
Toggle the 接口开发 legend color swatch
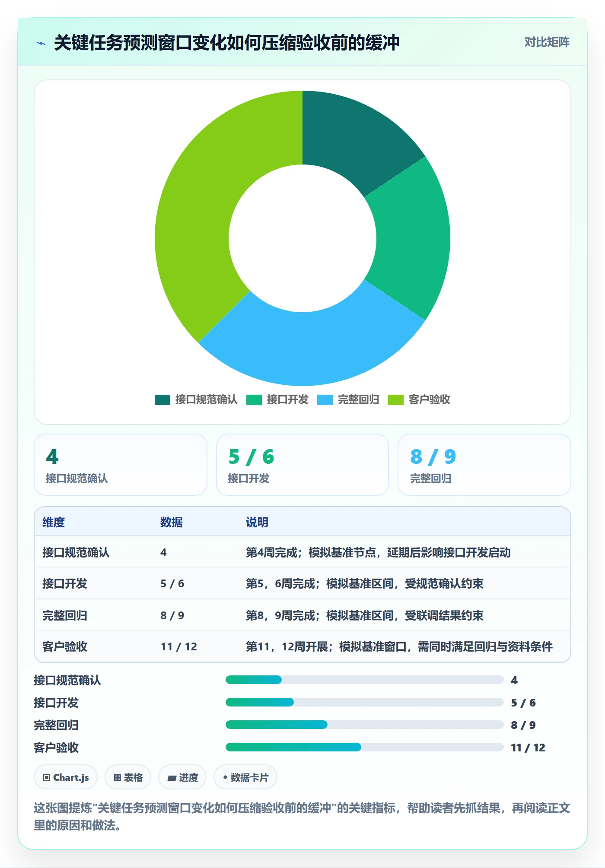(254, 400)
